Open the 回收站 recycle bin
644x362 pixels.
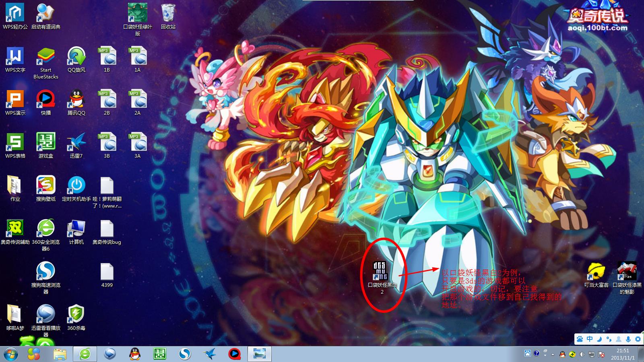[168, 16]
